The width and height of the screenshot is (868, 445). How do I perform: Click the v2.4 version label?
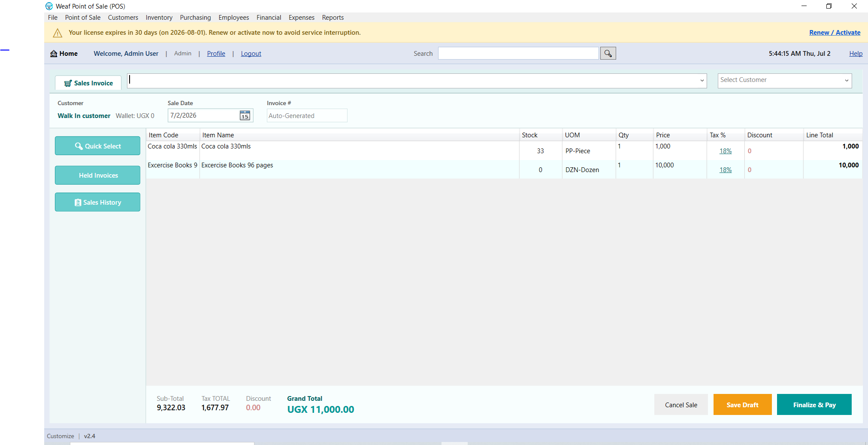pyautogui.click(x=90, y=436)
